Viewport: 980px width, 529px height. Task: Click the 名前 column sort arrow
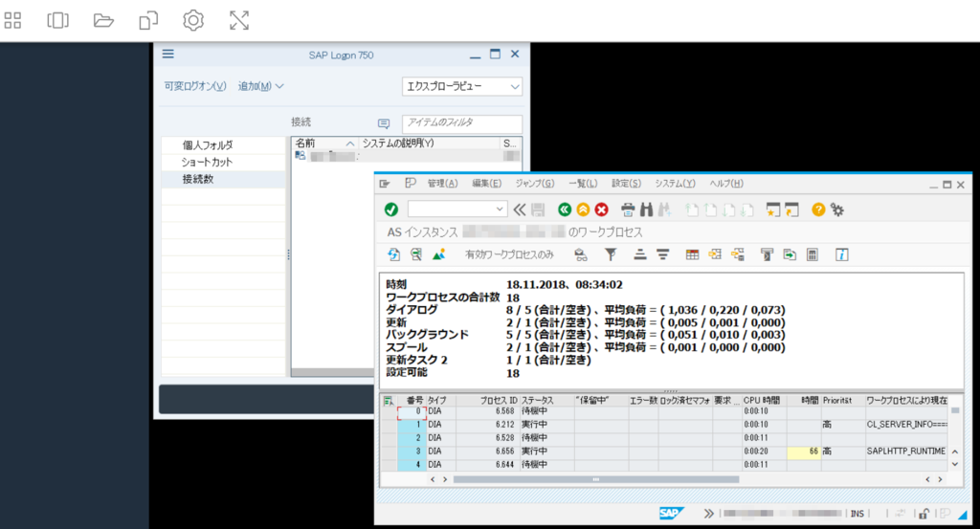tap(350, 143)
